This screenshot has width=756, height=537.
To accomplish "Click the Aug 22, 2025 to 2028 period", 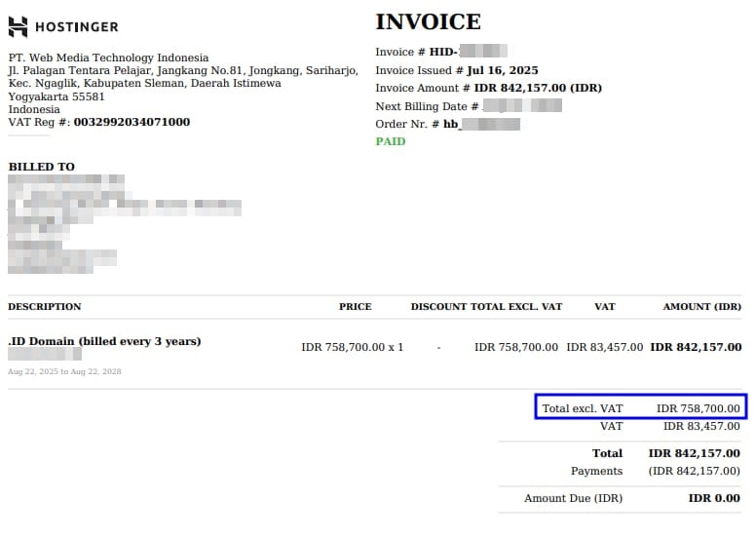I will (64, 371).
